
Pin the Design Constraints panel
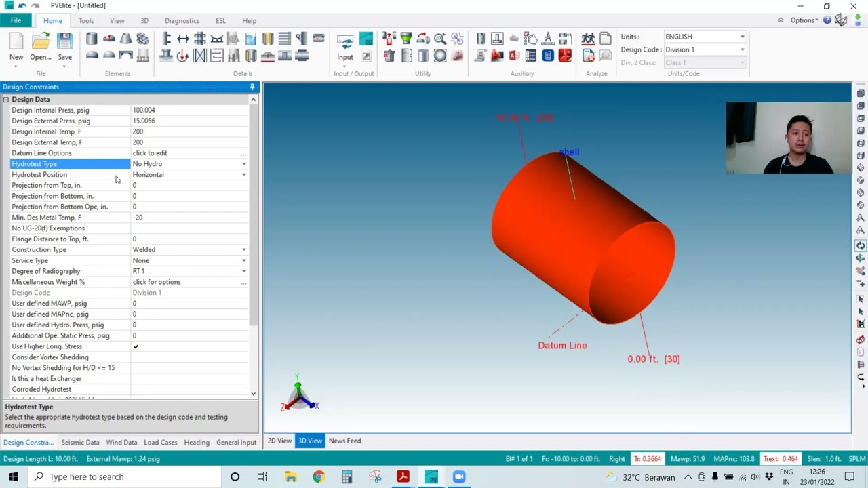pyautogui.click(x=252, y=87)
